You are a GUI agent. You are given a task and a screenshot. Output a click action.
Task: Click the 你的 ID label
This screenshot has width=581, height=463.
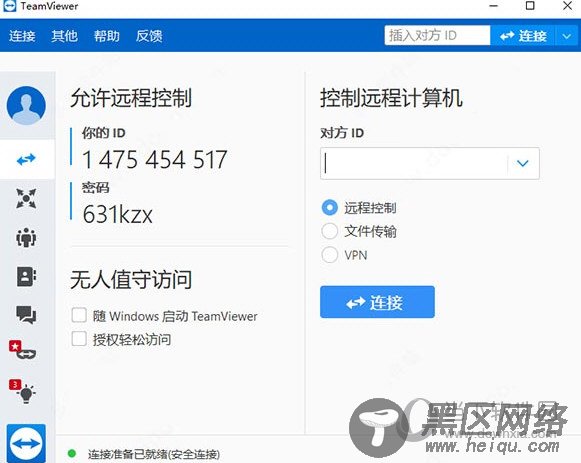[104, 133]
